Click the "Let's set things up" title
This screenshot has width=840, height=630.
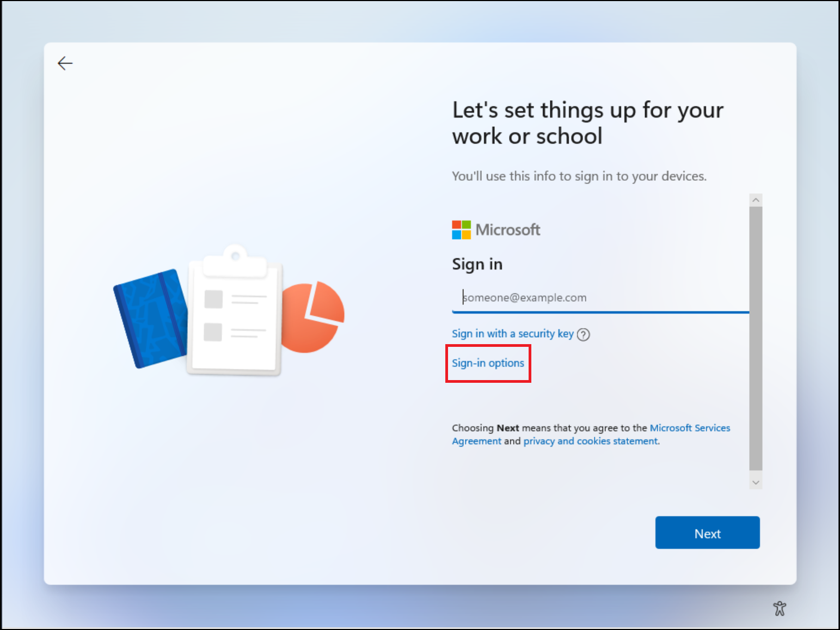pyautogui.click(x=587, y=123)
